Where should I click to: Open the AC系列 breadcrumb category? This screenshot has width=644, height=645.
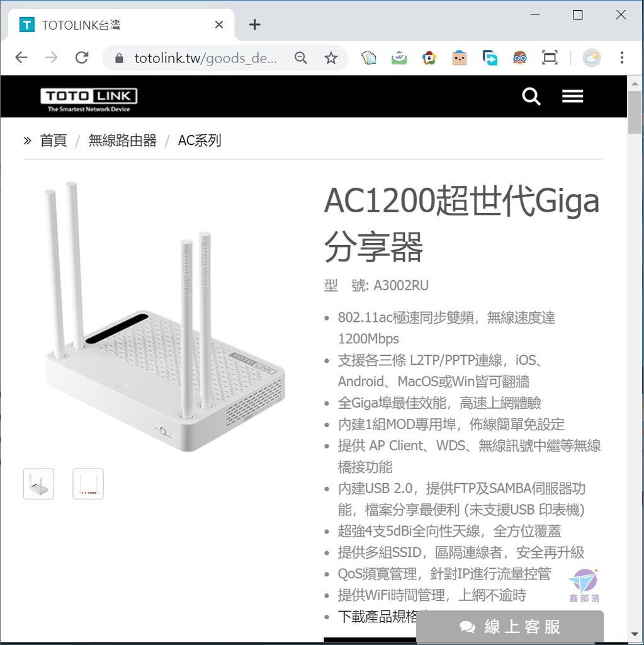coord(200,140)
